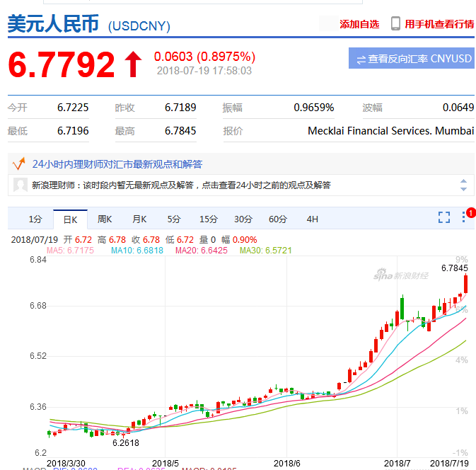Click the red up-arrow price indicator
Viewport: 476px width, 470px height.
tap(133, 64)
